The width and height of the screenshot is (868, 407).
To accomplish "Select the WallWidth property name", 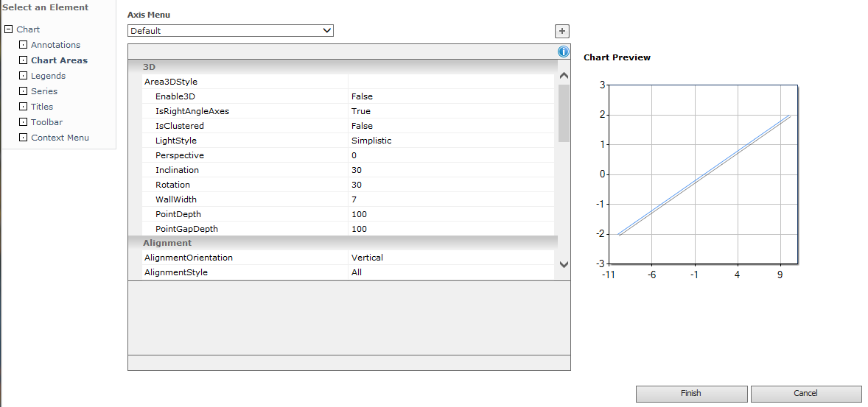I will pos(176,199).
